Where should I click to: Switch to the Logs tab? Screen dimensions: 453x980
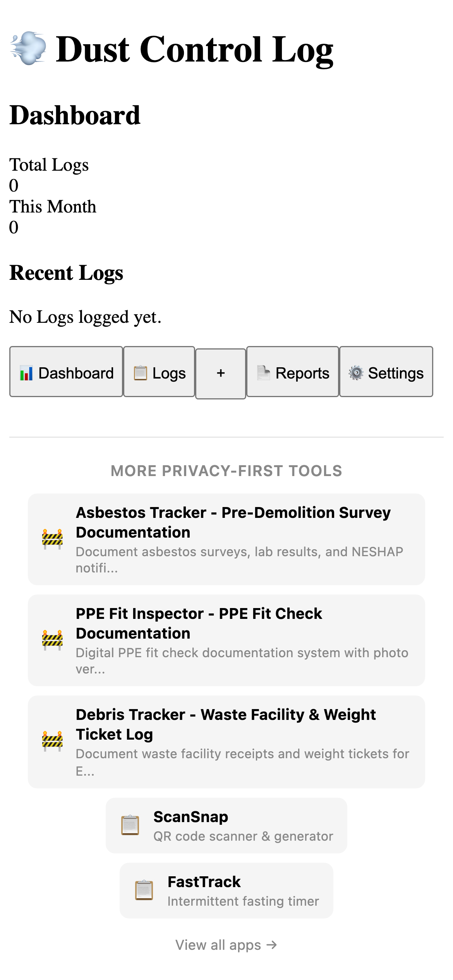159,373
